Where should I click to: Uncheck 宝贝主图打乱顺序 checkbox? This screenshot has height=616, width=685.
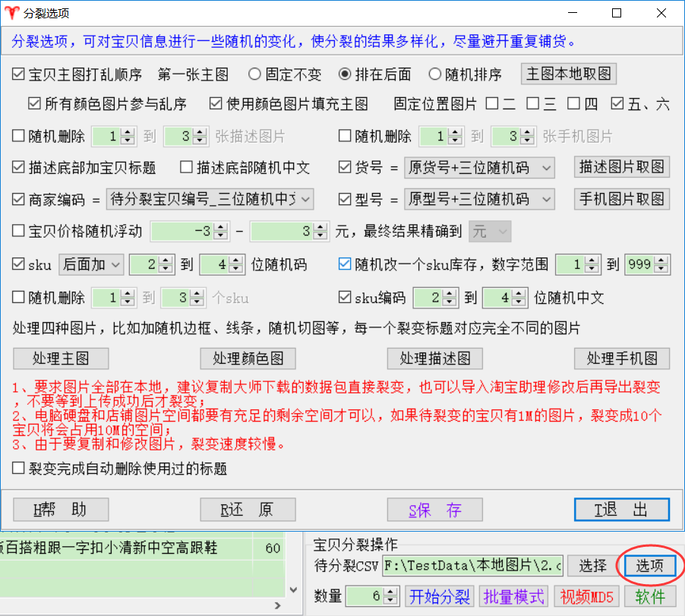[19, 74]
